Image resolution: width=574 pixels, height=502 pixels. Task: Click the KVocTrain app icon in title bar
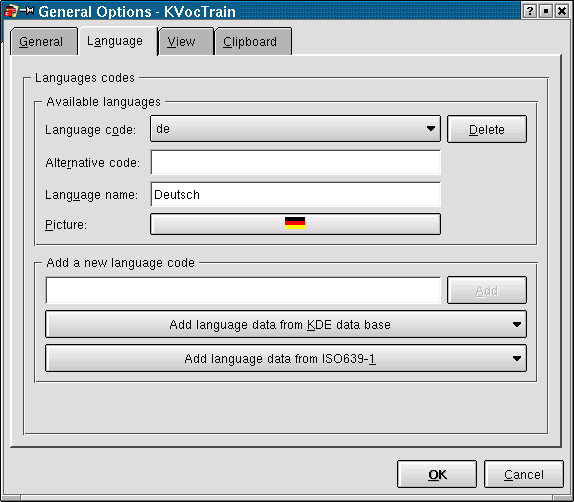tap(11, 11)
